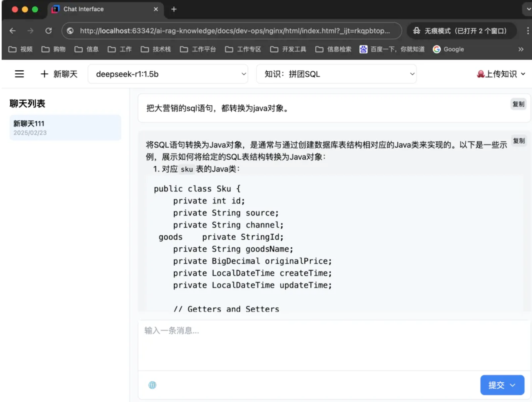Click the globe icon below the input
The height and width of the screenshot is (402, 532).
tap(152, 385)
